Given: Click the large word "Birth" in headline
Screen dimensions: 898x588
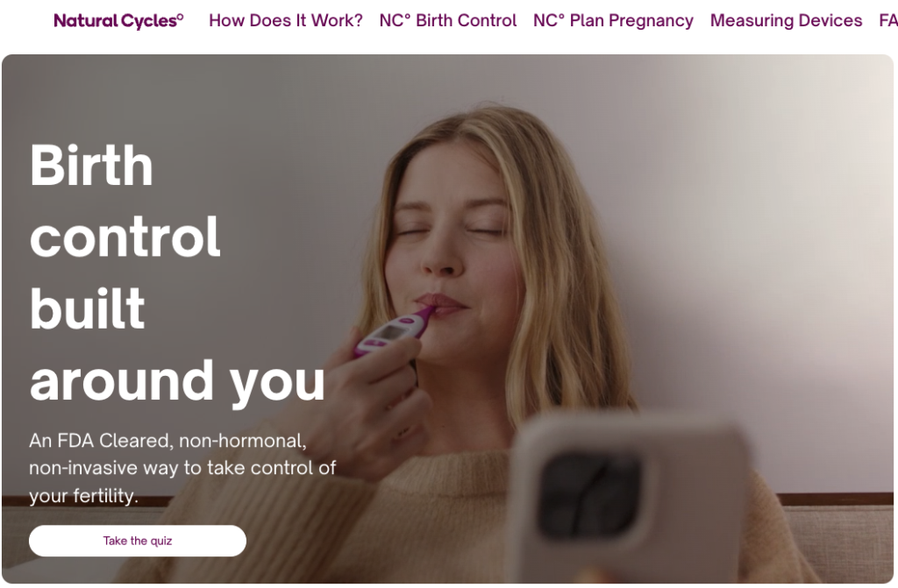Looking at the screenshot, I should pyautogui.click(x=91, y=166).
